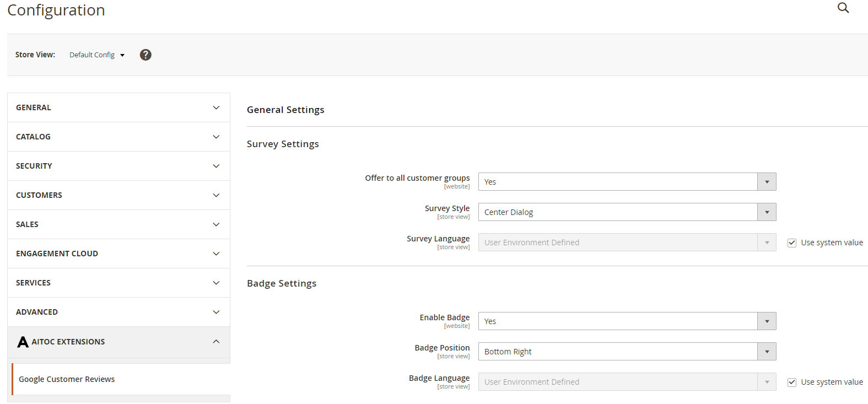Uncheck Use system value for Badge Language
The image size is (868, 404).
pyautogui.click(x=792, y=383)
